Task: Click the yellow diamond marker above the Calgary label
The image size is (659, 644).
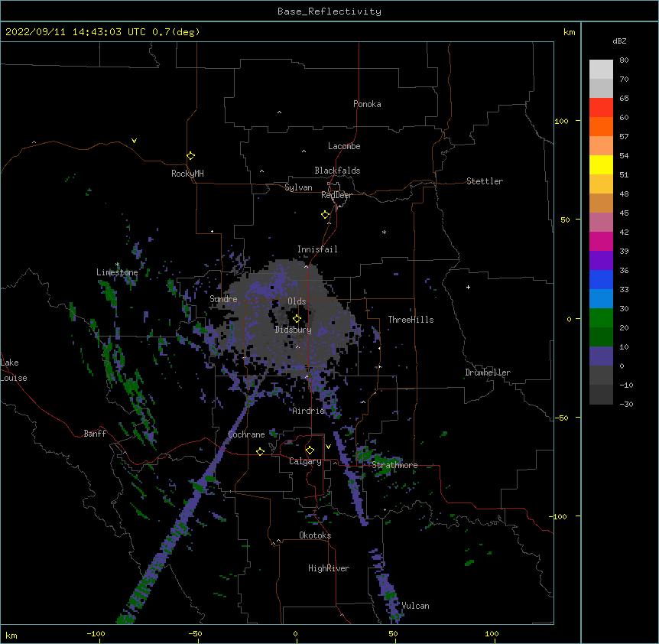Action: click(x=310, y=450)
